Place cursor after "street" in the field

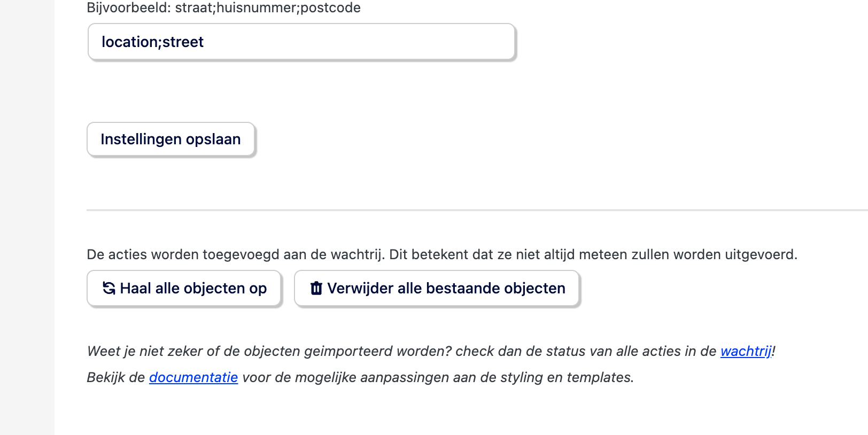(x=205, y=42)
